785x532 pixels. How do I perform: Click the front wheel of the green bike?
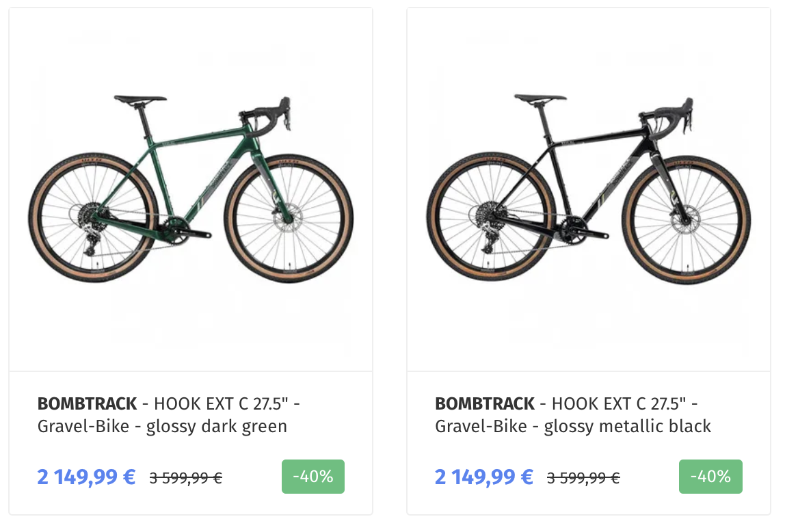[288, 218]
